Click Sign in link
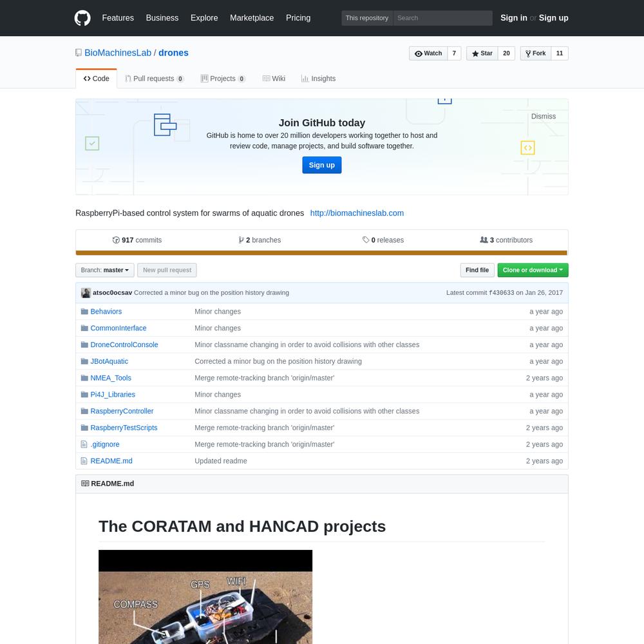This screenshot has width=644, height=644. pyautogui.click(x=514, y=18)
